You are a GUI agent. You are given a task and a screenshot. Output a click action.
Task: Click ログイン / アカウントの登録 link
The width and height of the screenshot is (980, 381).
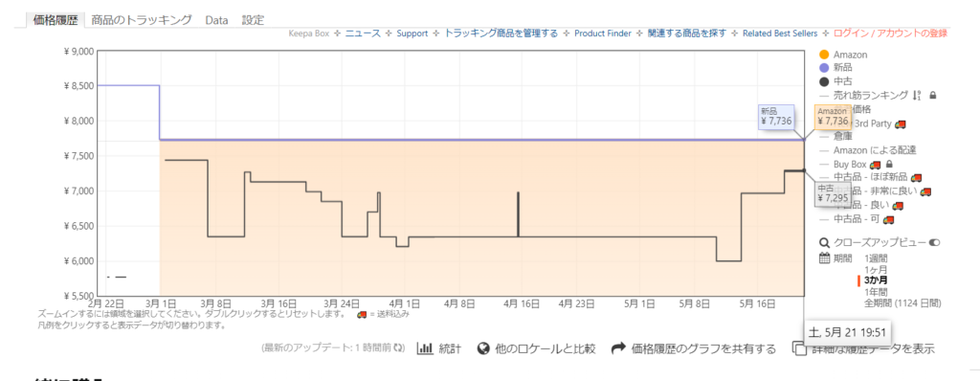[x=891, y=34]
